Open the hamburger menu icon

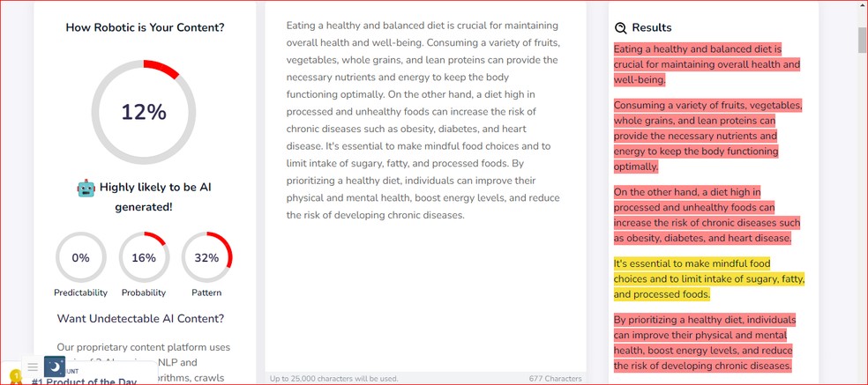[x=33, y=367]
